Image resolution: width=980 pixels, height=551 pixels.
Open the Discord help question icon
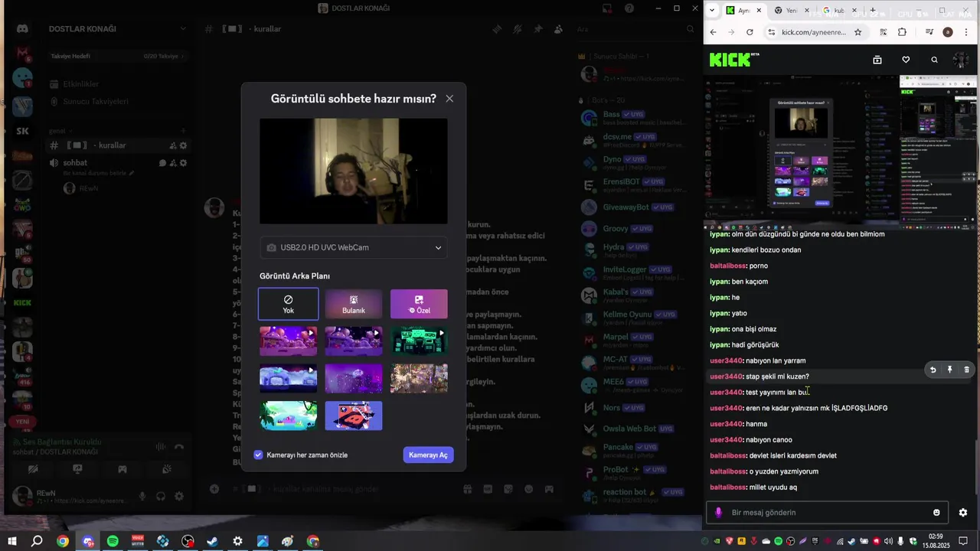(629, 8)
